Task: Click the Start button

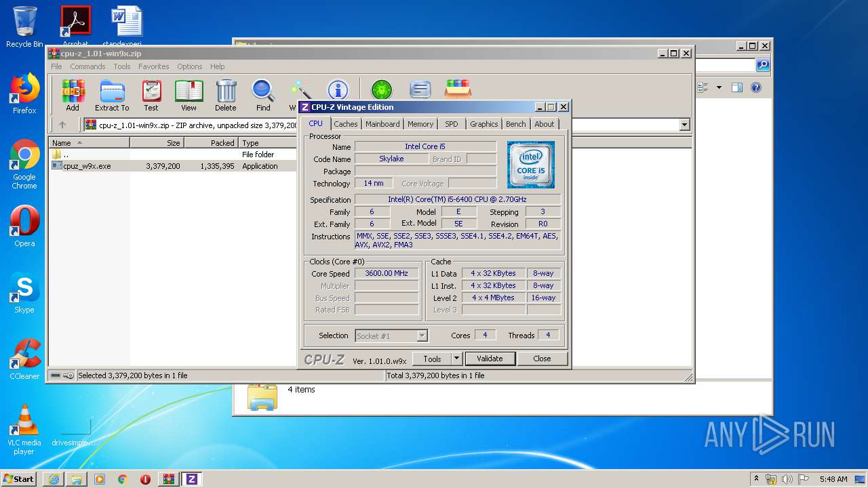Action: point(18,479)
